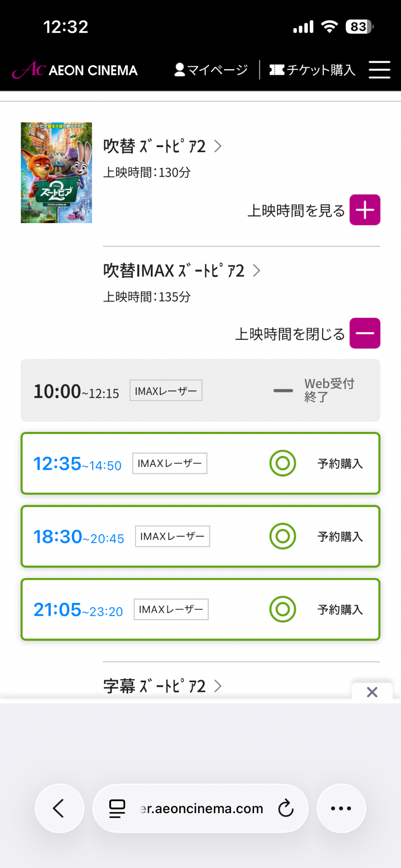Tap the aeoncinema.com address bar

click(201, 808)
